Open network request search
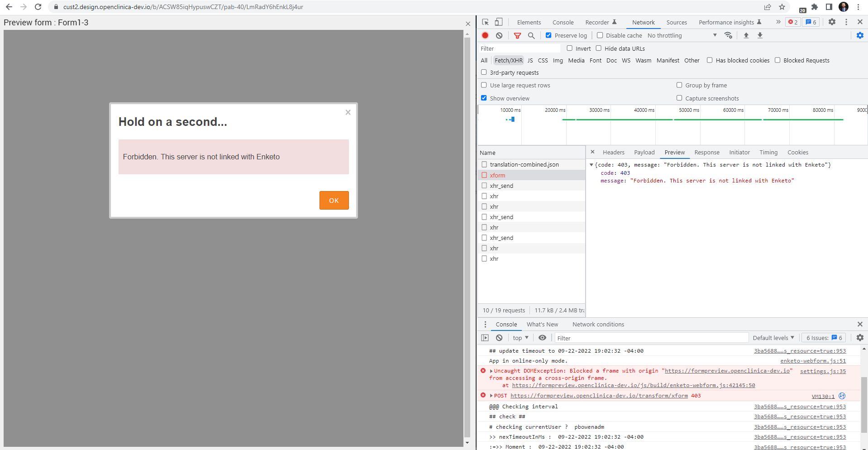868x450 pixels. [531, 35]
